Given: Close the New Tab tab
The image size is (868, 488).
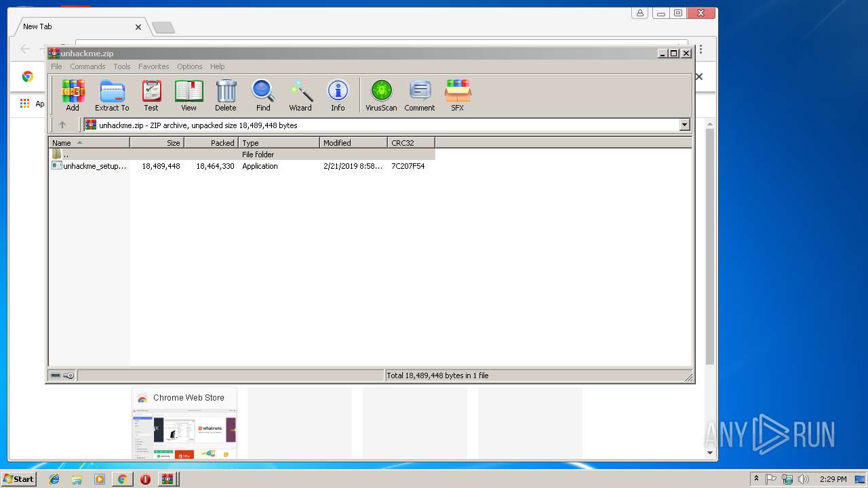Looking at the screenshot, I should click(x=138, y=27).
